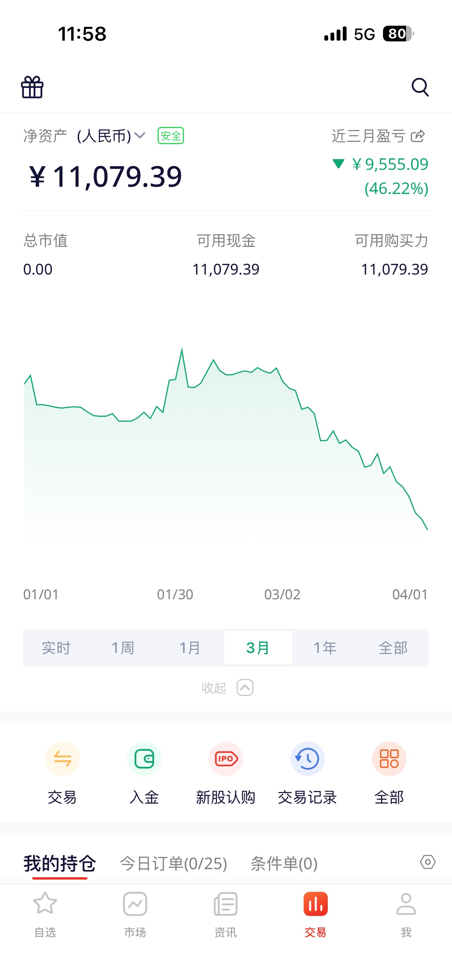Open the gift rewards icon
This screenshot has width=452, height=980.
[32, 87]
